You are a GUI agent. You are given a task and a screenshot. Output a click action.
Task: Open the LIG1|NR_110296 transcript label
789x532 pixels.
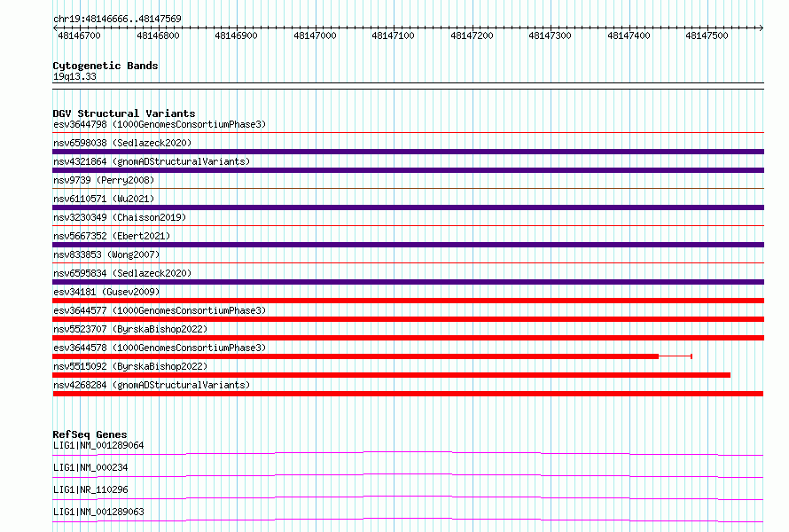point(90,489)
